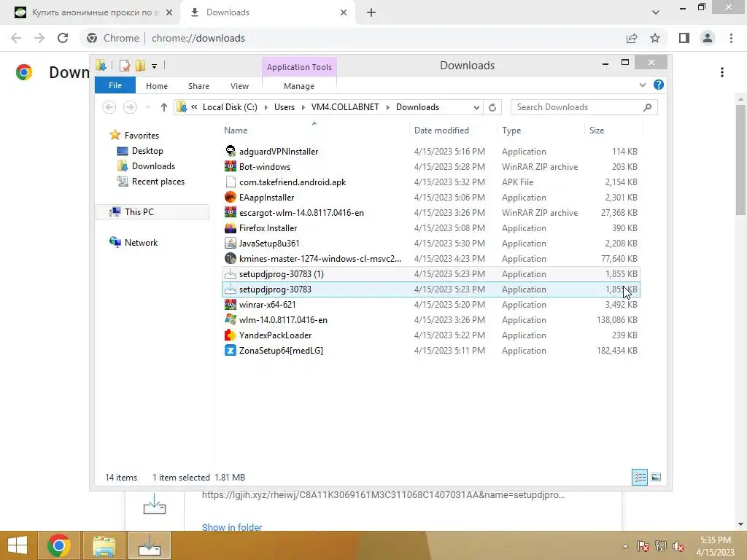Select the winrar-x64-621 icon

(x=231, y=305)
